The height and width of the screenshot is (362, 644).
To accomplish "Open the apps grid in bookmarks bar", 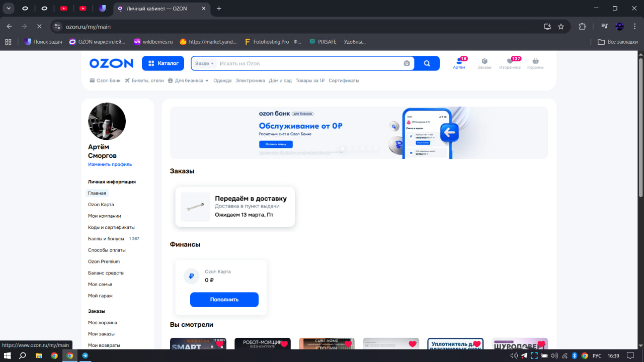I will pyautogui.click(x=8, y=42).
